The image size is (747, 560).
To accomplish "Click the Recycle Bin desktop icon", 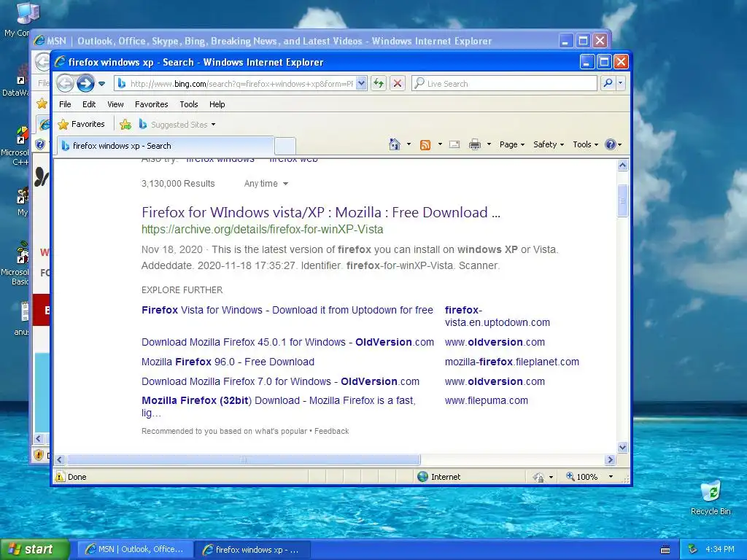I will click(711, 498).
